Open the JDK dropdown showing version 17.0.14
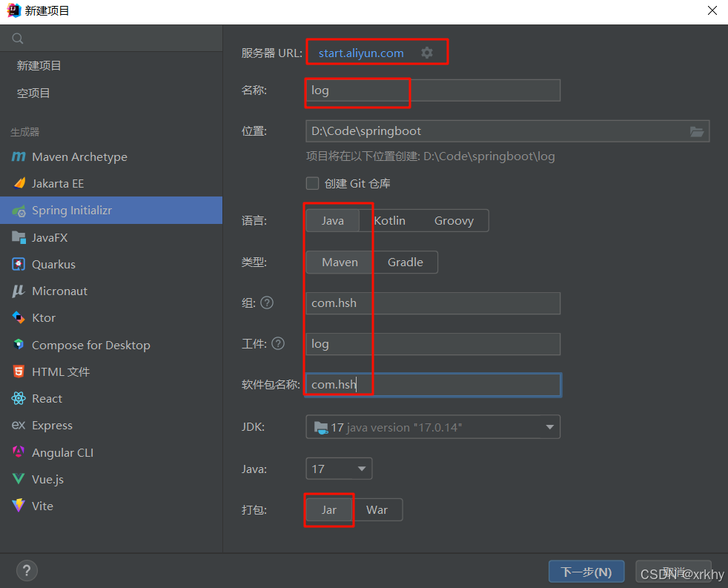Image resolution: width=728 pixels, height=588 pixels. (433, 427)
